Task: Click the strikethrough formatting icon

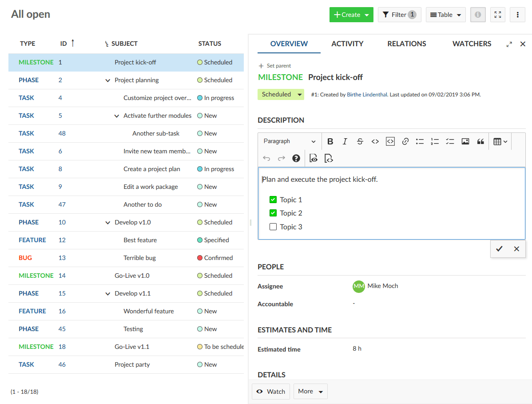Action: point(360,141)
